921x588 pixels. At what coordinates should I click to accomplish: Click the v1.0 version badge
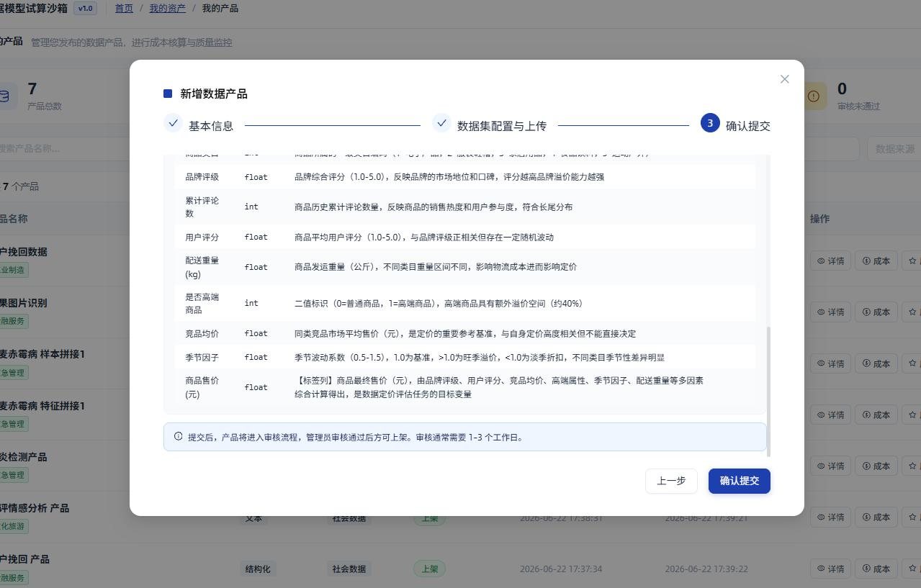pos(85,9)
